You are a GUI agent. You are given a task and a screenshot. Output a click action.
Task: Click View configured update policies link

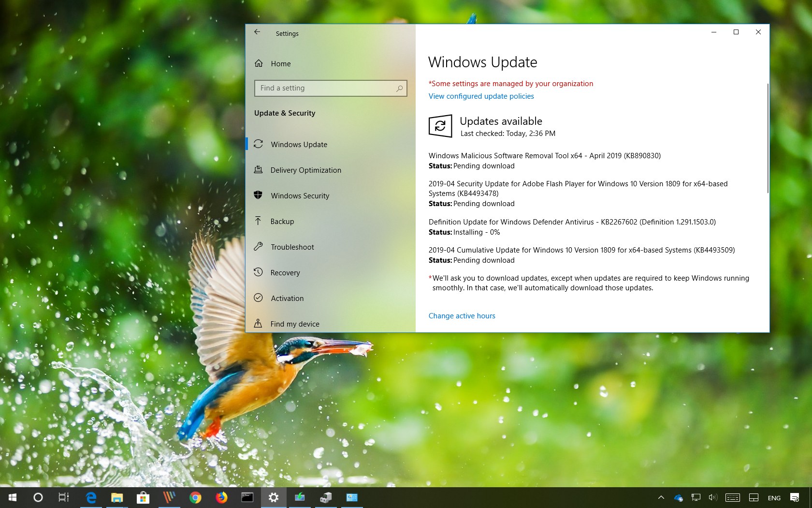click(481, 96)
